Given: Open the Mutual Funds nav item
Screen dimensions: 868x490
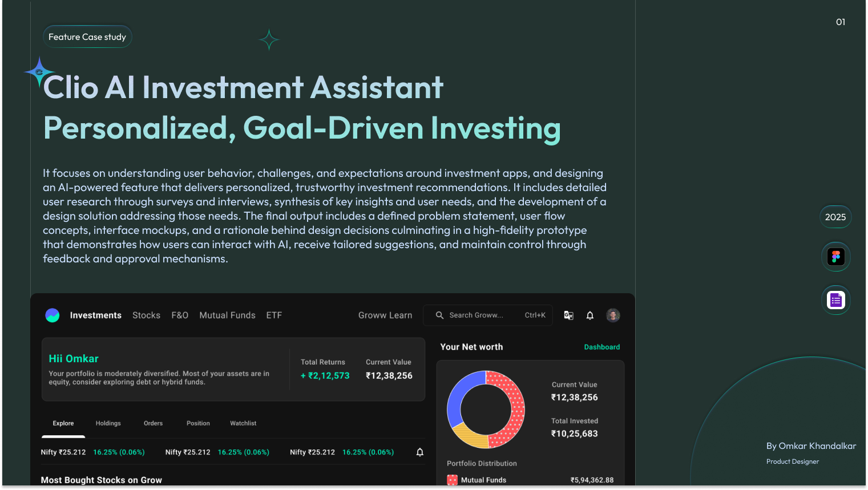Looking at the screenshot, I should click(227, 315).
